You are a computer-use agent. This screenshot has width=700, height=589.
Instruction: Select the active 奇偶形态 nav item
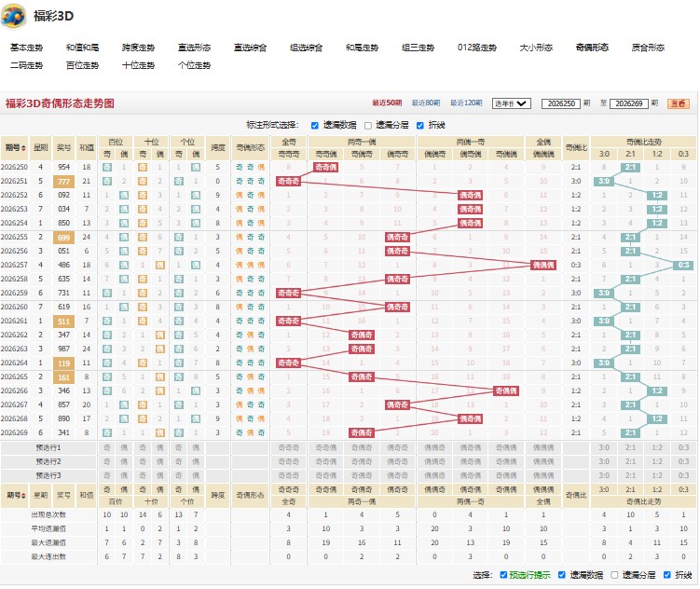pos(592,48)
